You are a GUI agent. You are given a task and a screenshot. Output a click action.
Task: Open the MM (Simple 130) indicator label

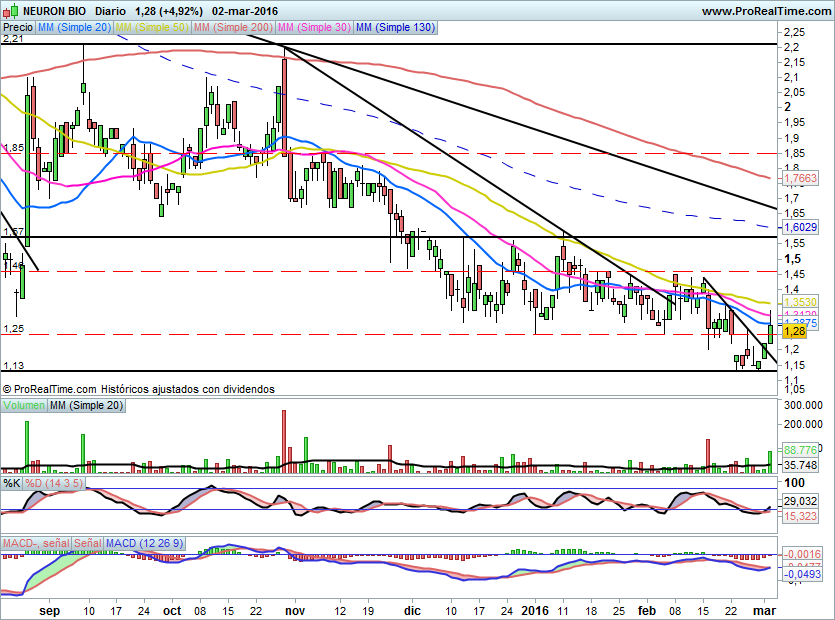tap(395, 28)
